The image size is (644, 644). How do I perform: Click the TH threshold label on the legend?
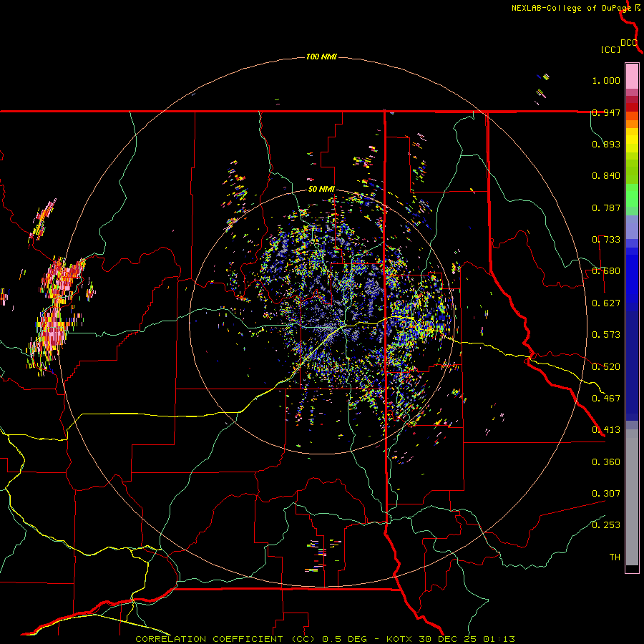[x=615, y=557]
